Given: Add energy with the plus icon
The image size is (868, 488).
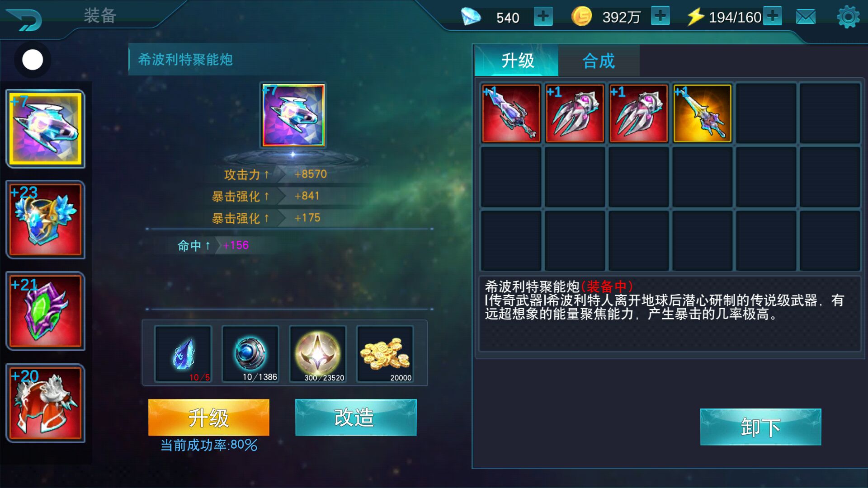Looking at the screenshot, I should [773, 16].
